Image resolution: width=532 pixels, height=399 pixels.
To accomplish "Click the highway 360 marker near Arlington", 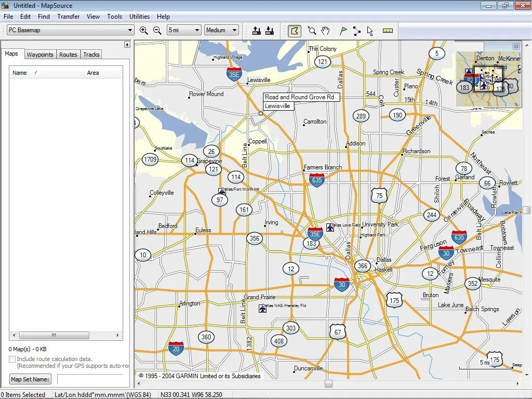I will [x=206, y=337].
